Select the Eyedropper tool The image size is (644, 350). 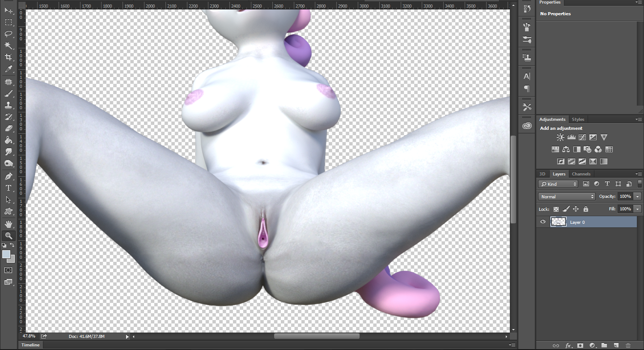[x=8, y=69]
